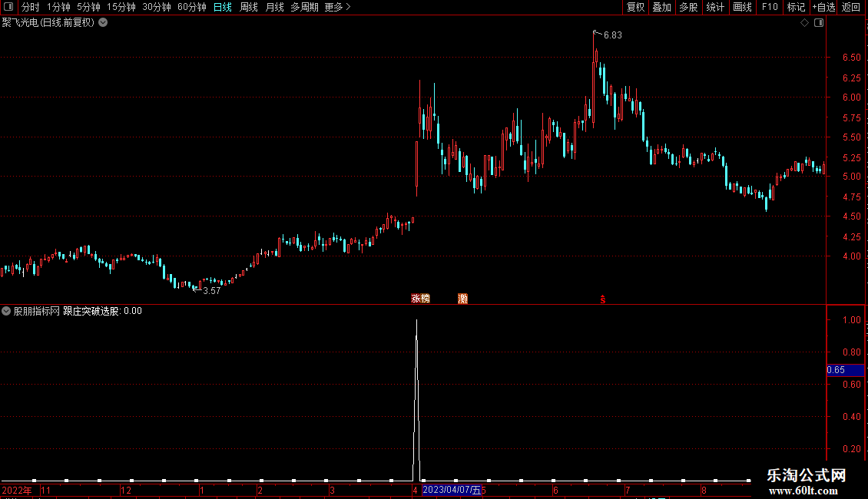Click the 涨榜 event marker
The width and height of the screenshot is (868, 499).
coord(421,299)
